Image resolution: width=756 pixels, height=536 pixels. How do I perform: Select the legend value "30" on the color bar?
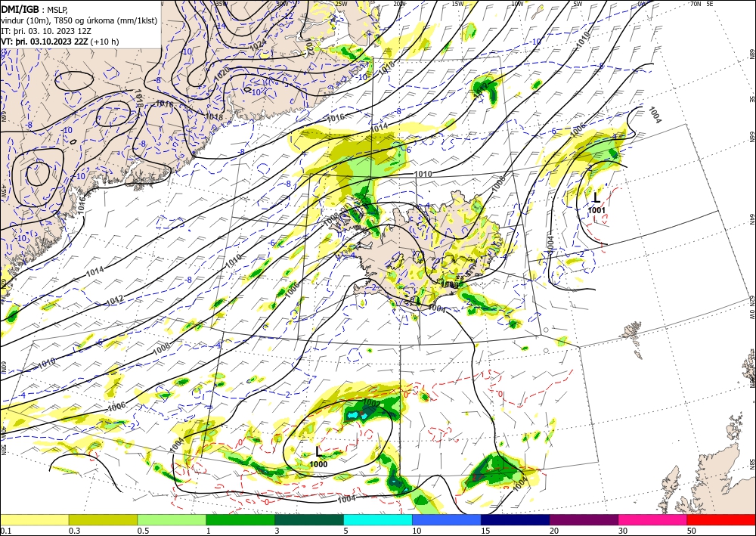(623, 531)
